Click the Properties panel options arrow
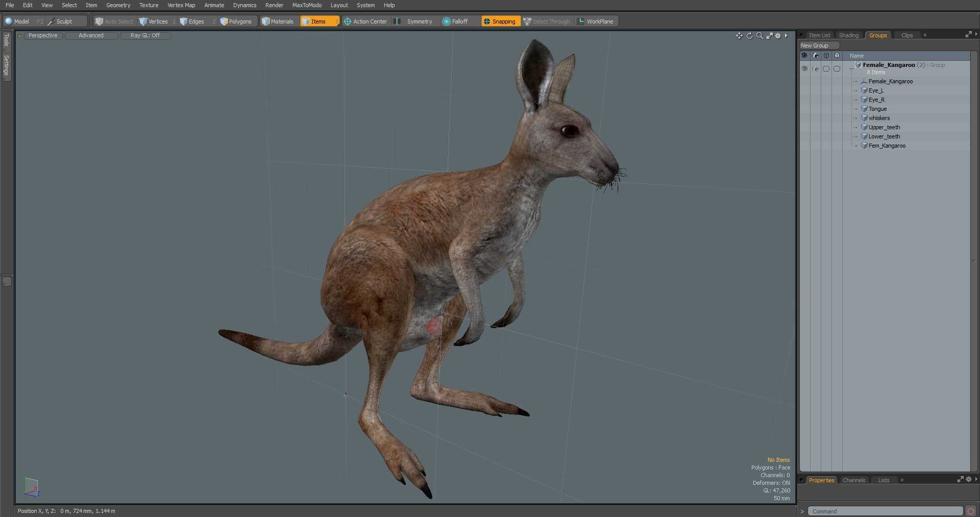980x517 pixels. click(976, 480)
